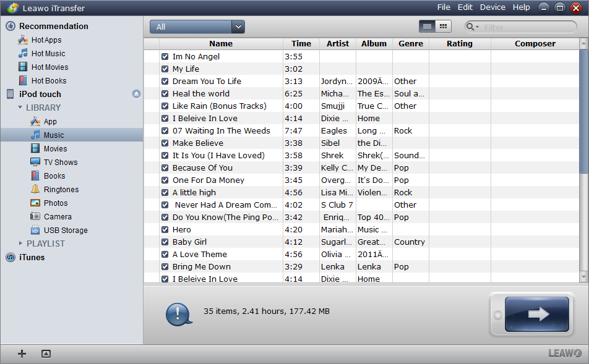
Task: Toggle Because Of You checkbox
Action: [x=165, y=167]
